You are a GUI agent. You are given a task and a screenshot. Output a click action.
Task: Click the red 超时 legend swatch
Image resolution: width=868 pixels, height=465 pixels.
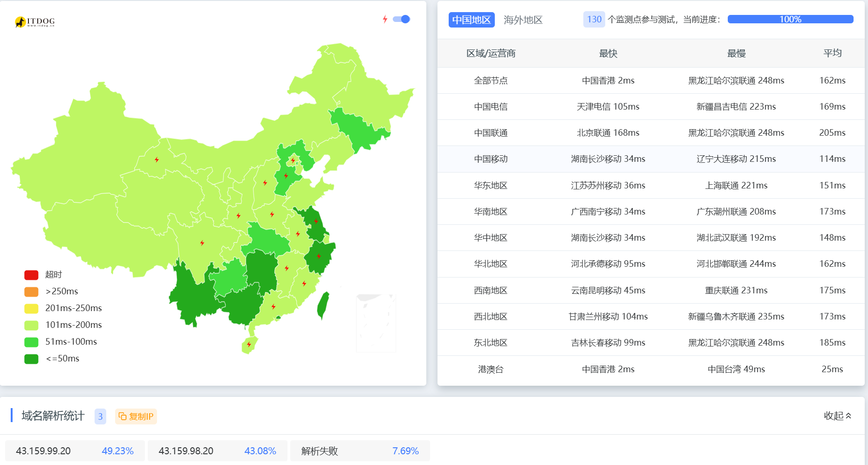coord(31,275)
